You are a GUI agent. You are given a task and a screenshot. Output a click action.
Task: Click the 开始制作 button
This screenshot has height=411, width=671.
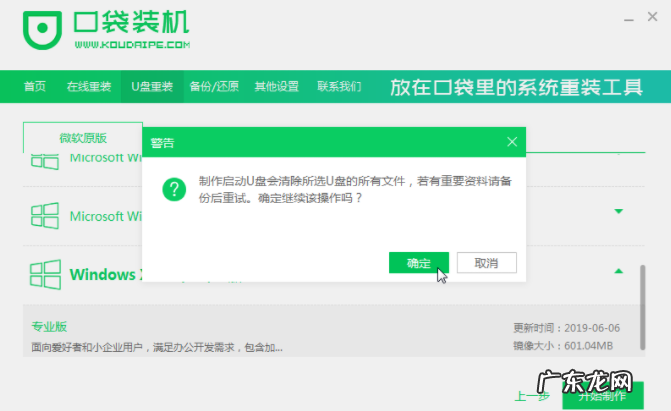coord(603,396)
